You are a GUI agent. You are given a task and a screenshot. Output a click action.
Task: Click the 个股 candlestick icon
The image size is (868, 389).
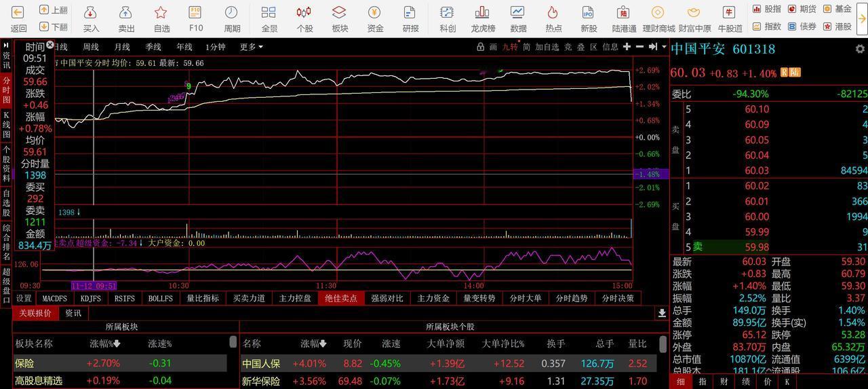[x=304, y=12]
